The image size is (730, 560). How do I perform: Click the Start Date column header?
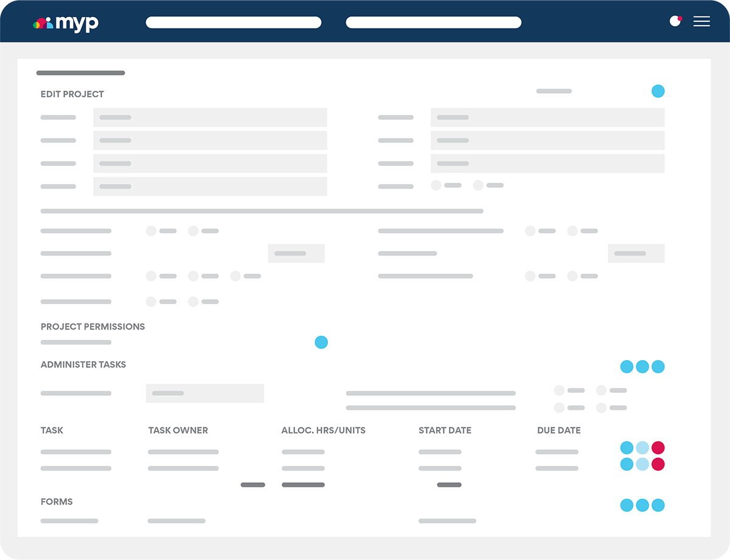pos(445,430)
